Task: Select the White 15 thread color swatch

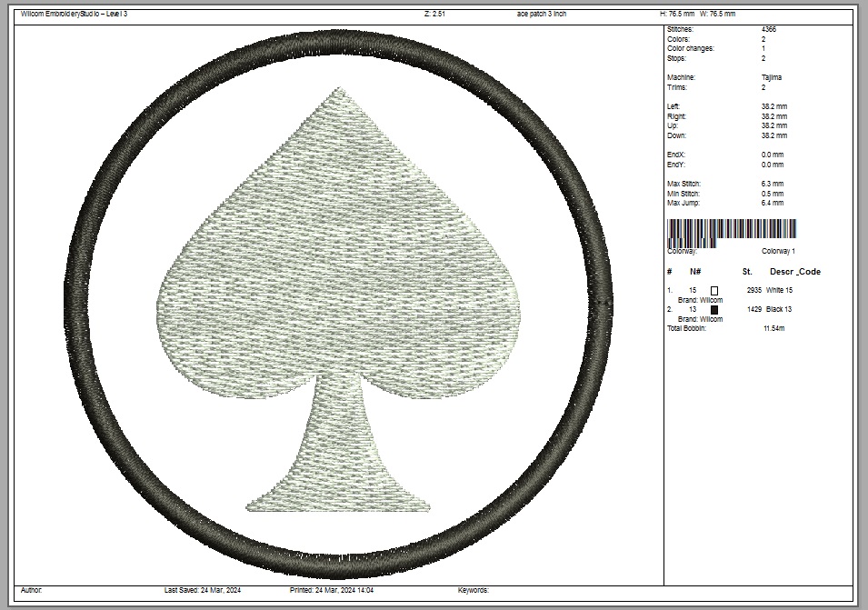Action: 714,290
